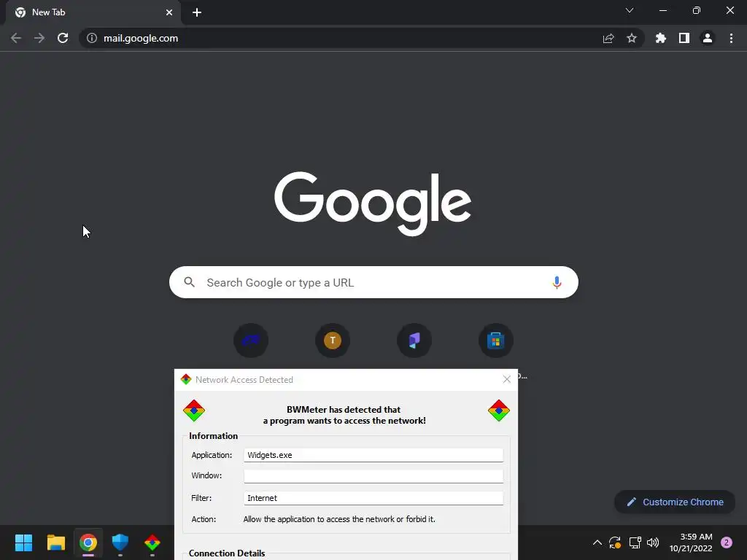Open clock and calendar showing 3:59 AM
747x560 pixels.
[x=691, y=542]
